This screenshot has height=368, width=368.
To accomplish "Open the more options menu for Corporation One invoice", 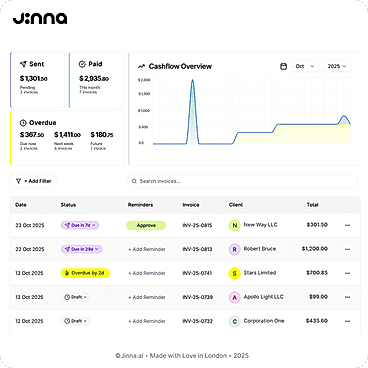I will pos(347,321).
